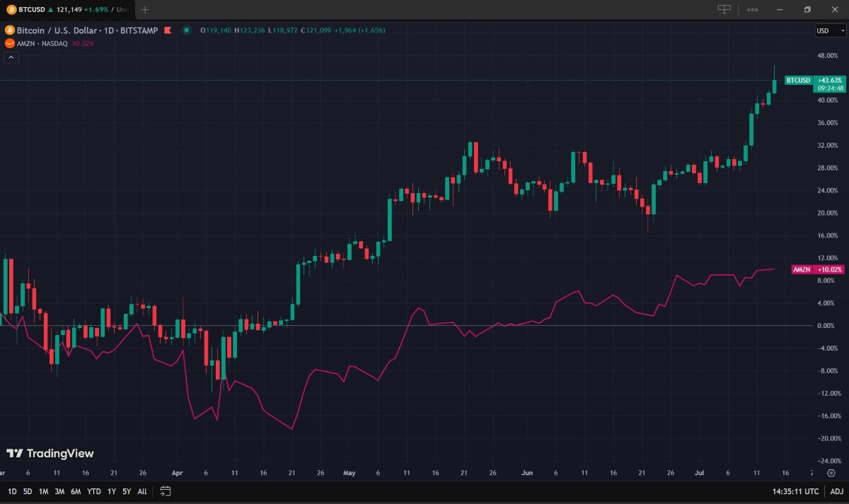The height and width of the screenshot is (504, 849).
Task: Set the range to 6M
Action: pos(76,491)
